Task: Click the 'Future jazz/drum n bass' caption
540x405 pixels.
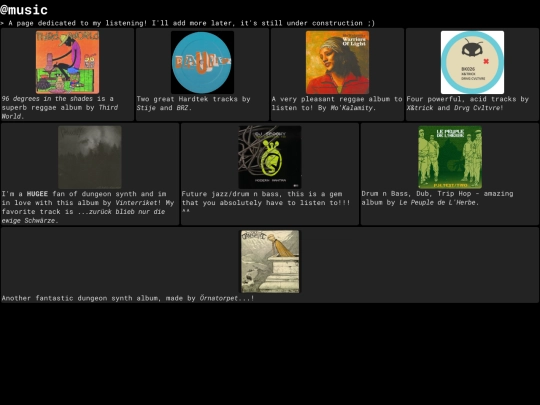Action: tap(266, 202)
